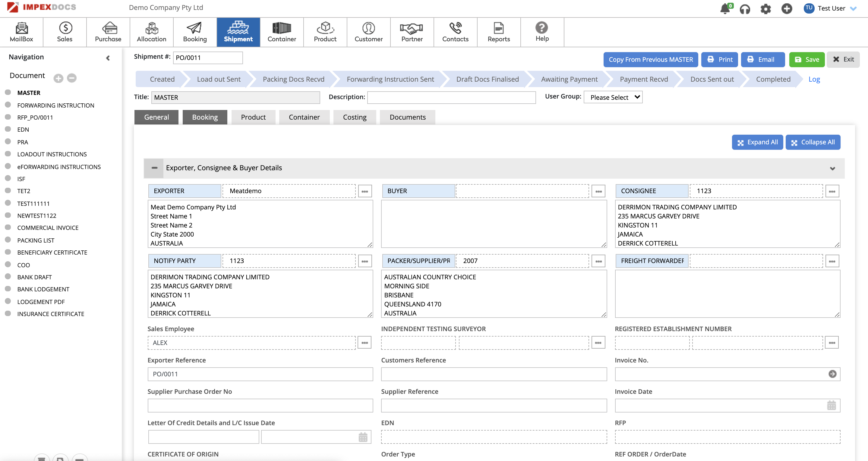Open the headset support icon

pos(745,9)
